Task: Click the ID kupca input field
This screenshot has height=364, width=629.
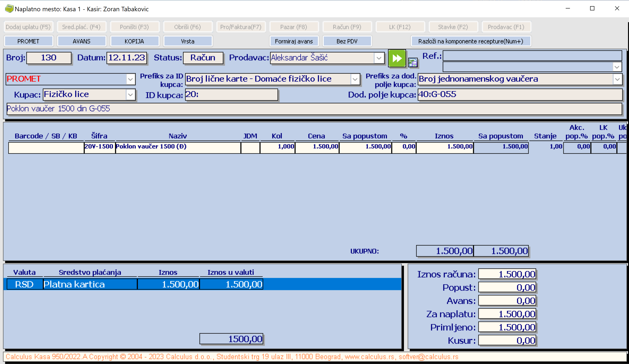Action: (x=231, y=94)
